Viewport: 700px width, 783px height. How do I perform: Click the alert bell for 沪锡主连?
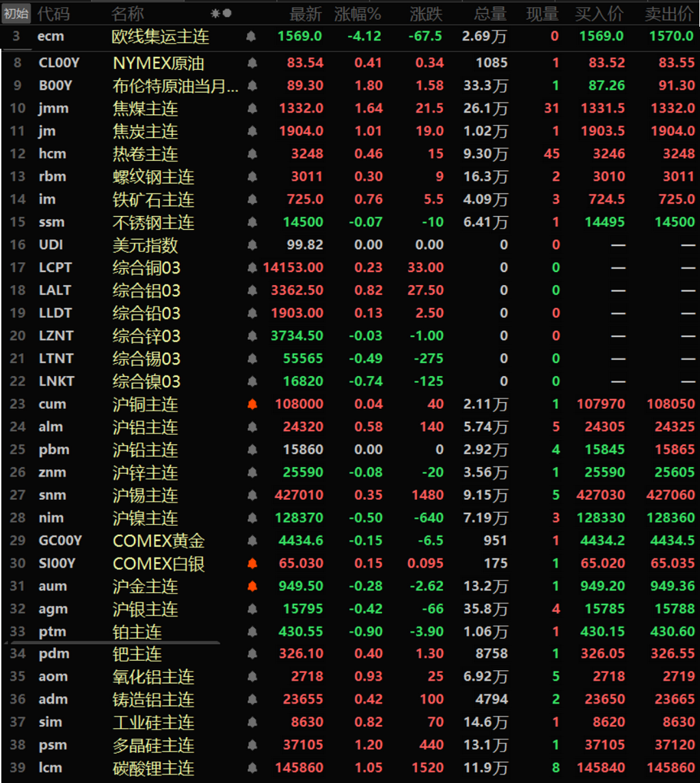pyautogui.click(x=253, y=495)
